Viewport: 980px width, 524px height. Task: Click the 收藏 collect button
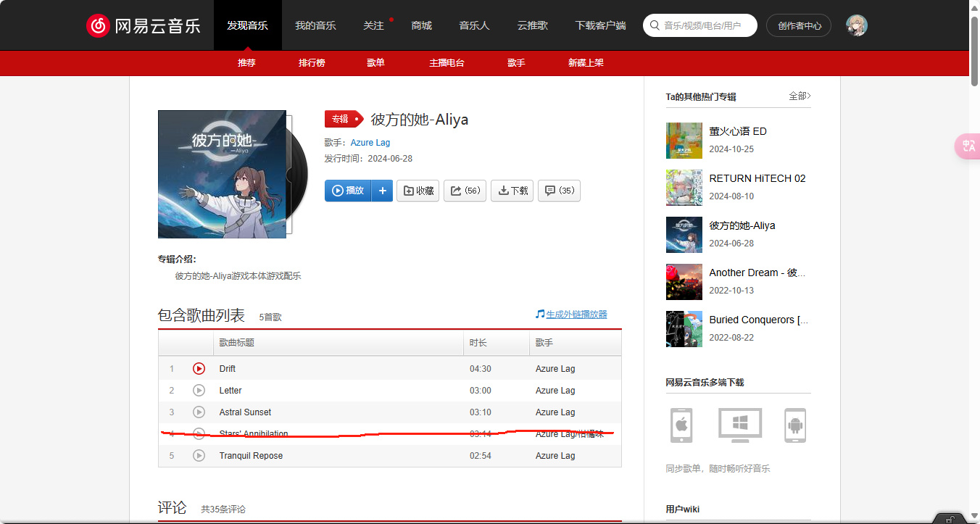(418, 191)
